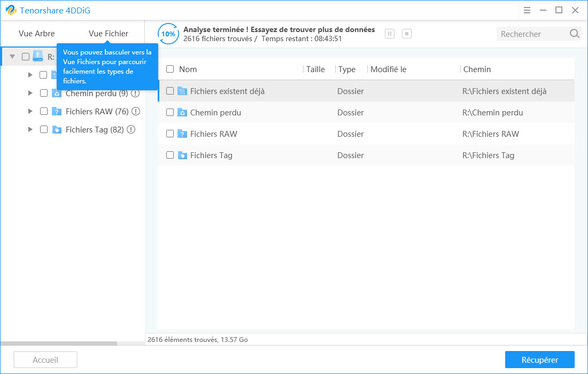This screenshot has width=588, height=374.
Task: Dismiss the Vue Fichiers tooltip bubble
Action: 107,66
